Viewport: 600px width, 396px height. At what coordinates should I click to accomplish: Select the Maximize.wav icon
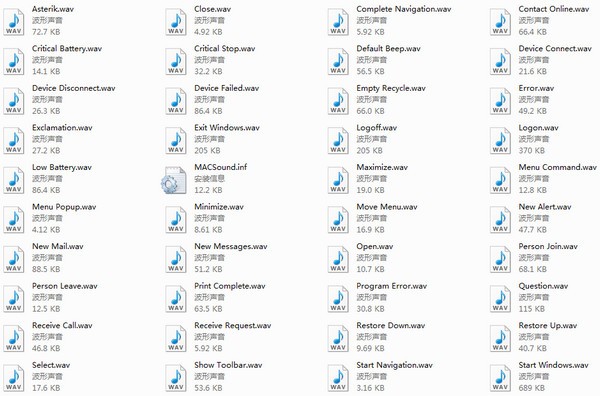pos(338,180)
